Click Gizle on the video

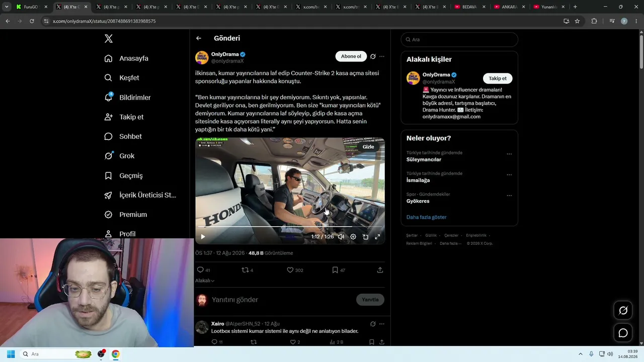pos(368,147)
